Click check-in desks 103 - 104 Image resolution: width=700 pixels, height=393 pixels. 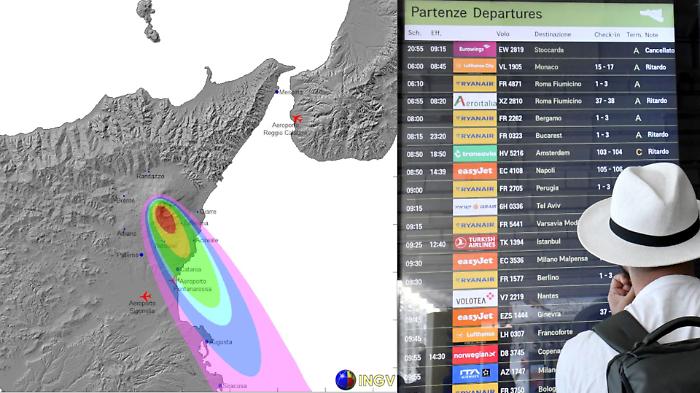(x=609, y=152)
